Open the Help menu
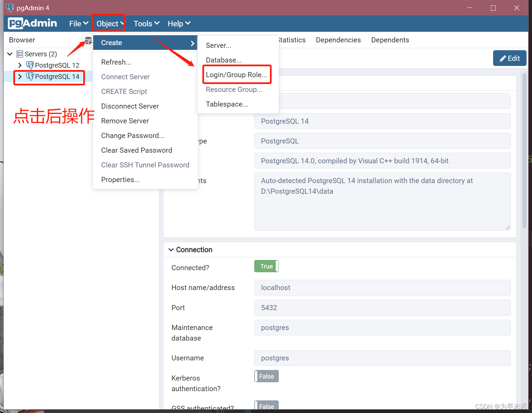The width and height of the screenshot is (532, 413). 179,24
